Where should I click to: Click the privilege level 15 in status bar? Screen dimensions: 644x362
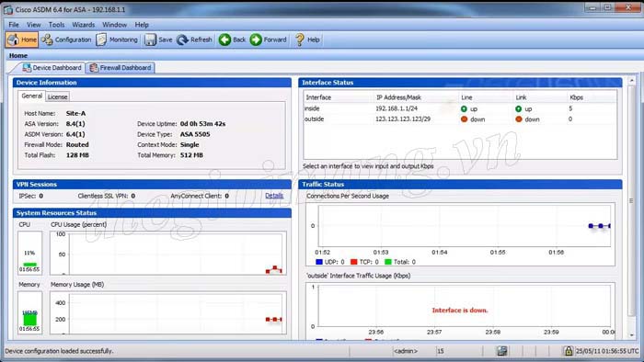pos(441,351)
